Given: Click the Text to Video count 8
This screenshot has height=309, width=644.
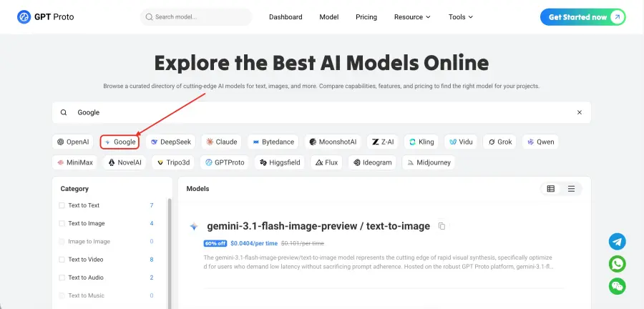Looking at the screenshot, I should coord(152,260).
